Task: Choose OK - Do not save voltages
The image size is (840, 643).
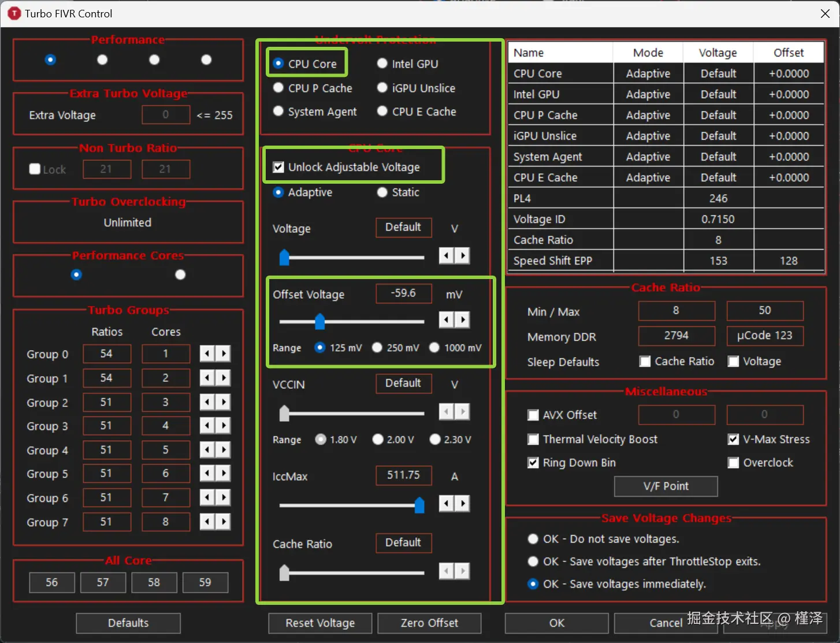Action: [533, 539]
